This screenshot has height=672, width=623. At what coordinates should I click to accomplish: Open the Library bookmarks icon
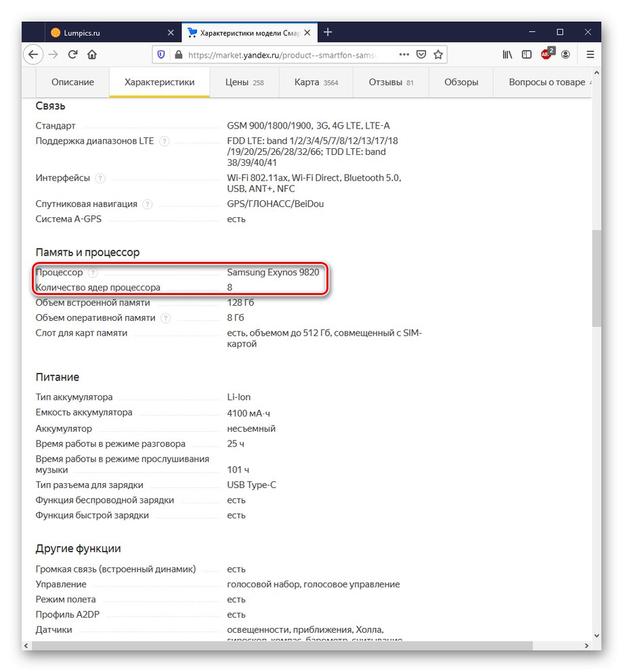507,54
